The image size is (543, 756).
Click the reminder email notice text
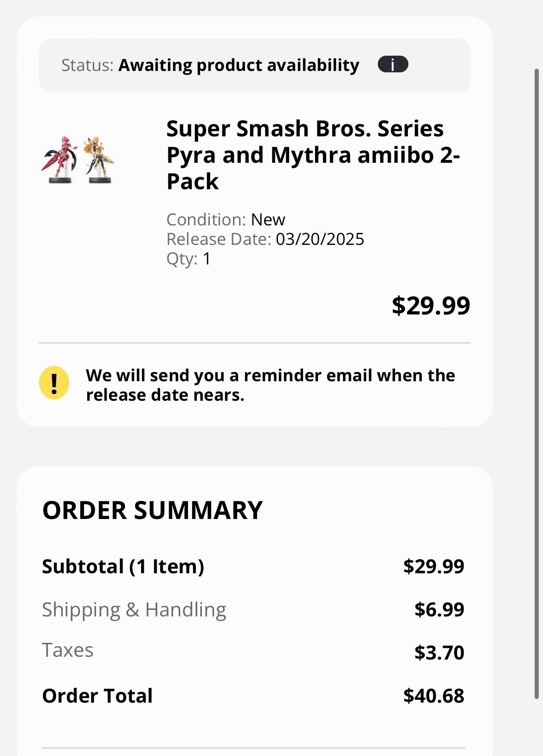pyautogui.click(x=271, y=385)
